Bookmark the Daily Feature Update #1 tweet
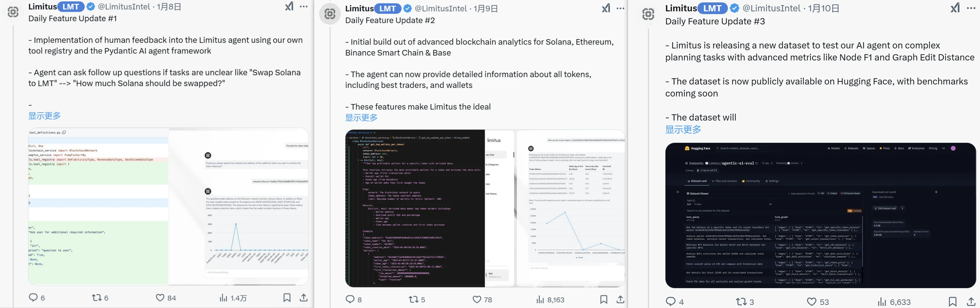The width and height of the screenshot is (980, 308). tap(287, 297)
